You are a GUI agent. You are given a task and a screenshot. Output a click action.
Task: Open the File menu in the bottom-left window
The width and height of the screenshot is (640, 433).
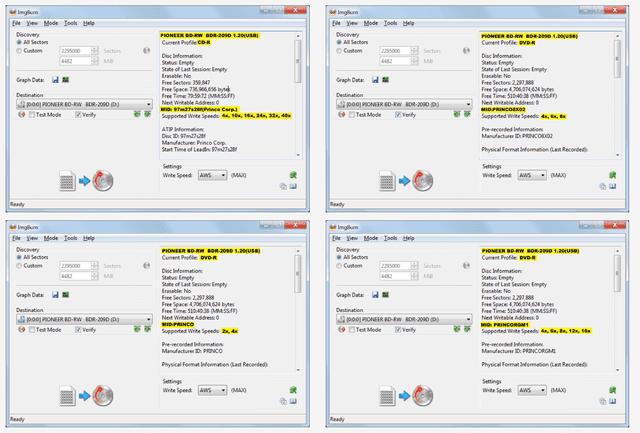pyautogui.click(x=16, y=237)
